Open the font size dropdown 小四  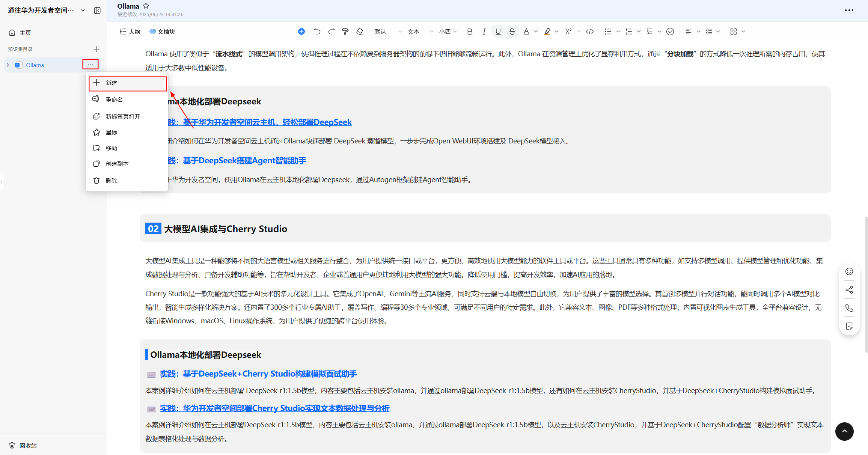pos(448,32)
